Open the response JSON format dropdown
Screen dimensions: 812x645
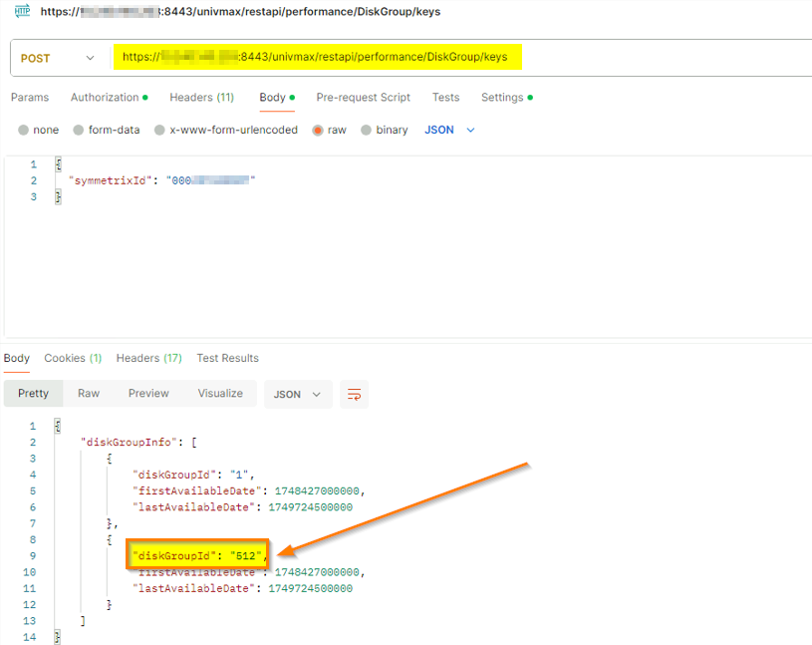[x=297, y=394]
